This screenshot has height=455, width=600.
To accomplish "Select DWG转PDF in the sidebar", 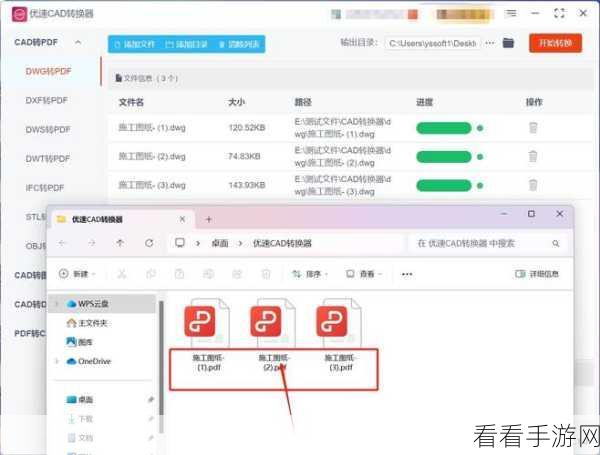I will pos(49,72).
